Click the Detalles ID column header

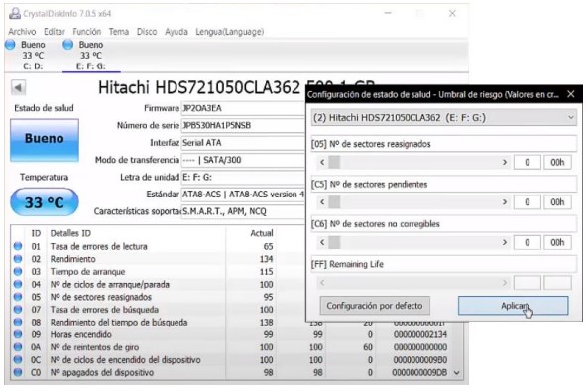coord(70,233)
